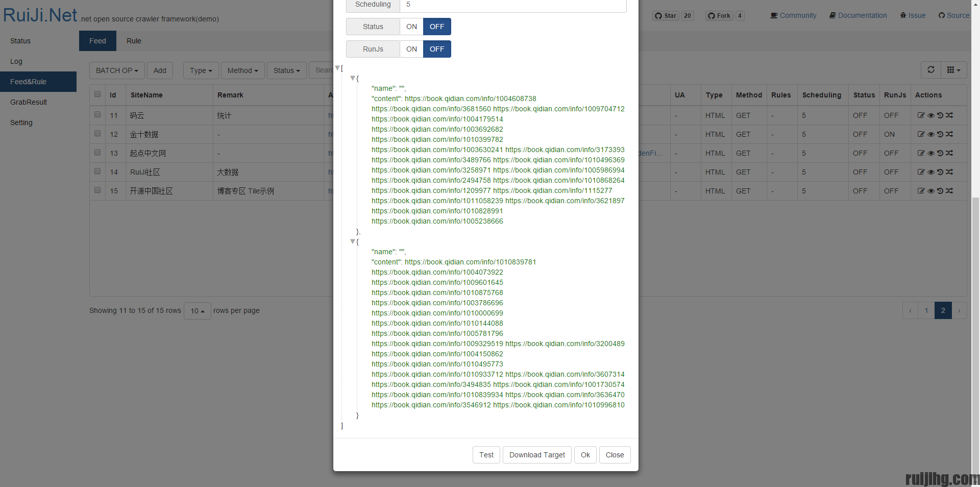Screen dimensions: 980x487
Task: Toggle the select-all checkbox in table header
Action: pos(97,94)
